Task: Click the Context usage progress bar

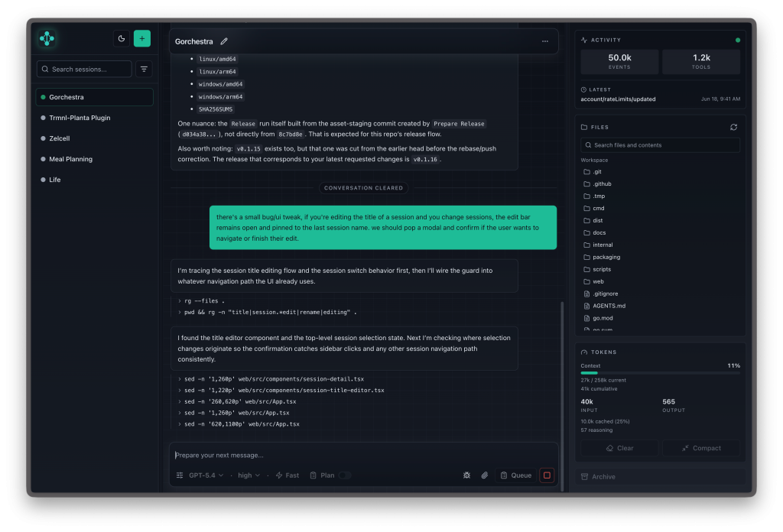Action: [660, 373]
